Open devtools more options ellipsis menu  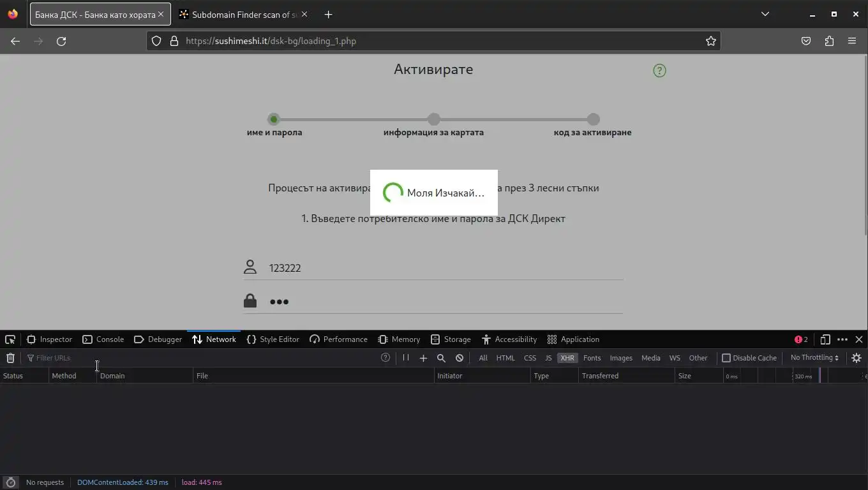pyautogui.click(x=842, y=339)
